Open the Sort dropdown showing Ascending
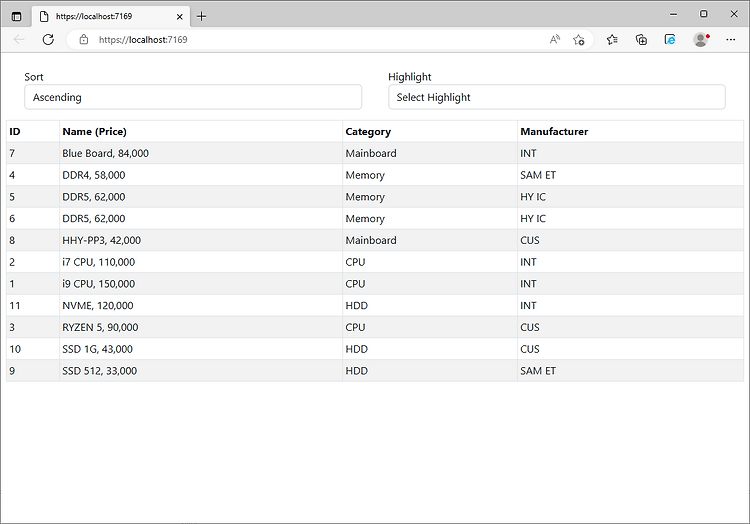Screen dimensions: 750x524 193,97
